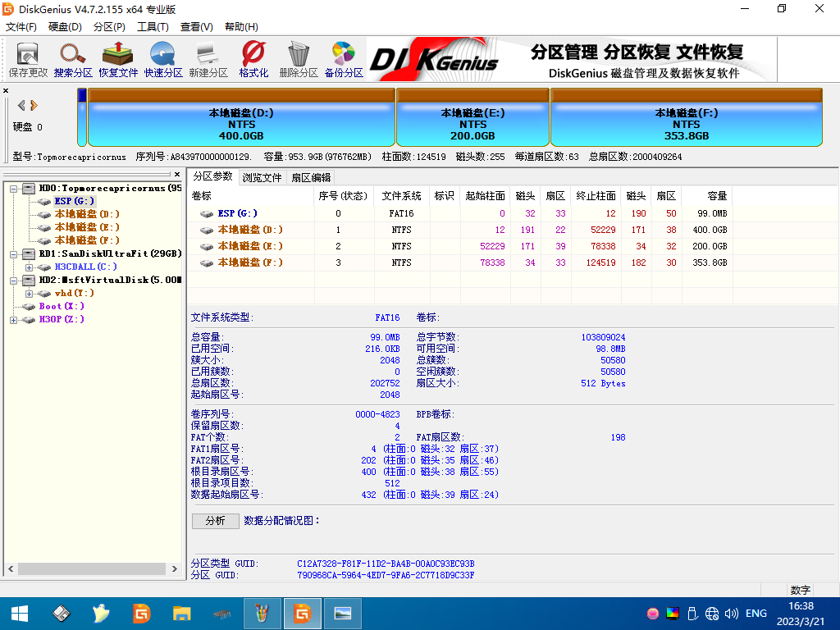The image size is (840, 630).
Task: Open 查看(V) menu
Action: 197,27
